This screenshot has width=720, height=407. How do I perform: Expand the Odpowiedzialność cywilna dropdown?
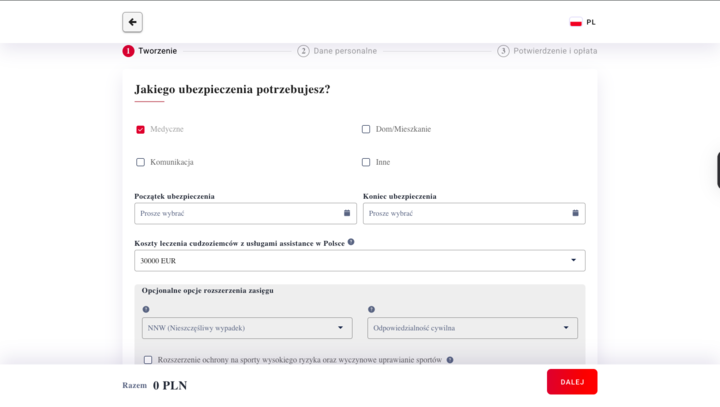point(472,328)
